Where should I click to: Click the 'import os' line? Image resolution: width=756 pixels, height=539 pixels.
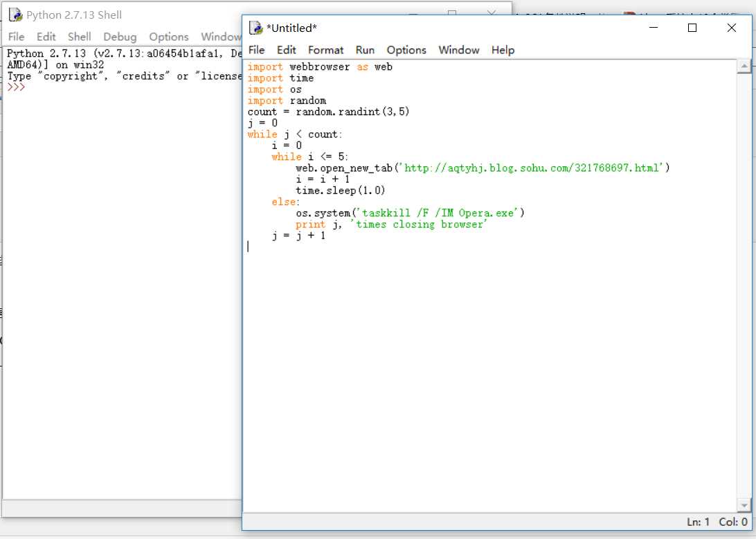[x=274, y=90]
